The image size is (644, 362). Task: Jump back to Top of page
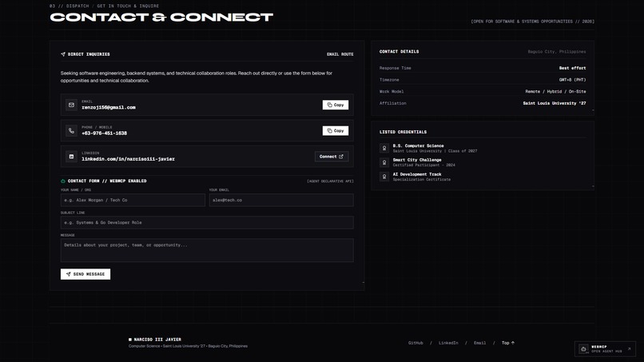pos(508,343)
